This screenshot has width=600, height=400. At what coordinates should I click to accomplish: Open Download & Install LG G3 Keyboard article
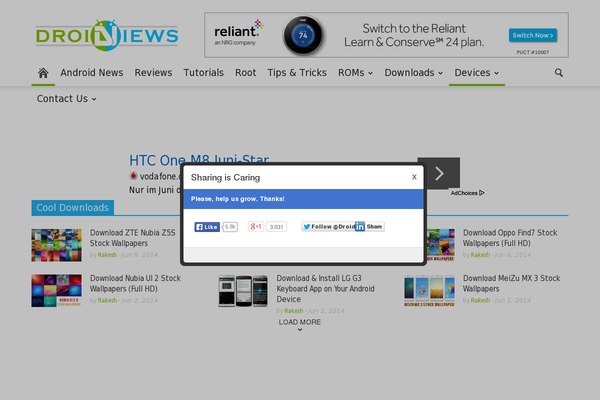tap(325, 289)
